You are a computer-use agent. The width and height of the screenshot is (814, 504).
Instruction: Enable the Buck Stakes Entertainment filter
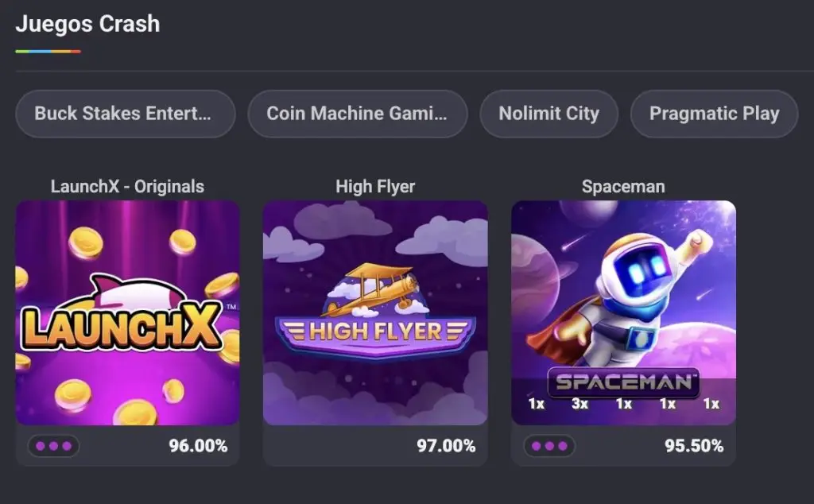125,114
